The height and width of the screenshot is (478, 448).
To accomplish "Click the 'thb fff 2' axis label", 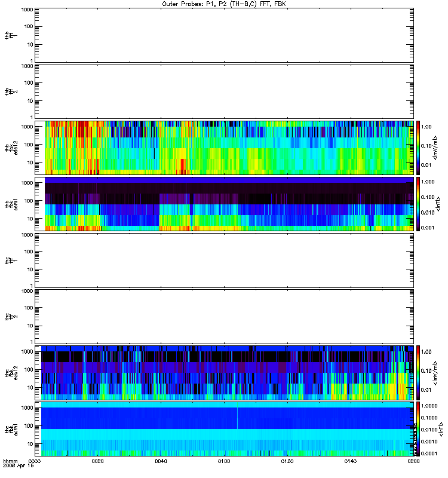I will coord(11,92).
